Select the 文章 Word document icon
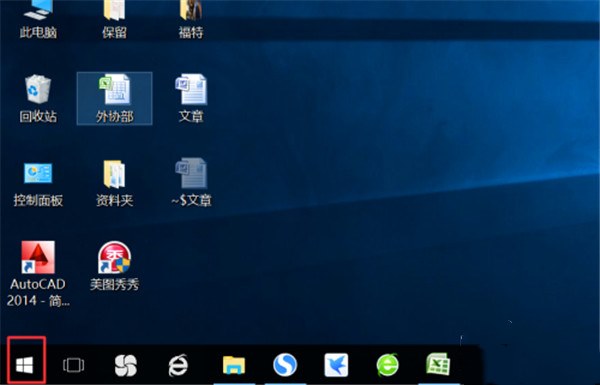600x385 pixels. pos(191,90)
